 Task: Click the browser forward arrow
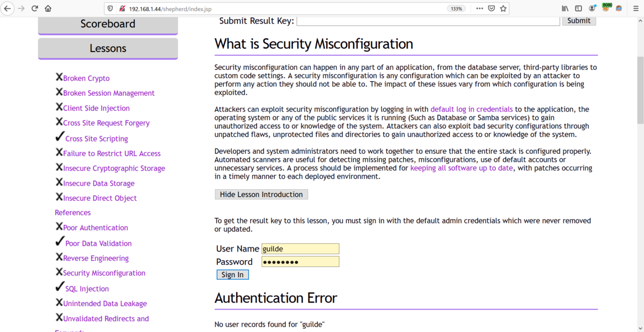21,9
